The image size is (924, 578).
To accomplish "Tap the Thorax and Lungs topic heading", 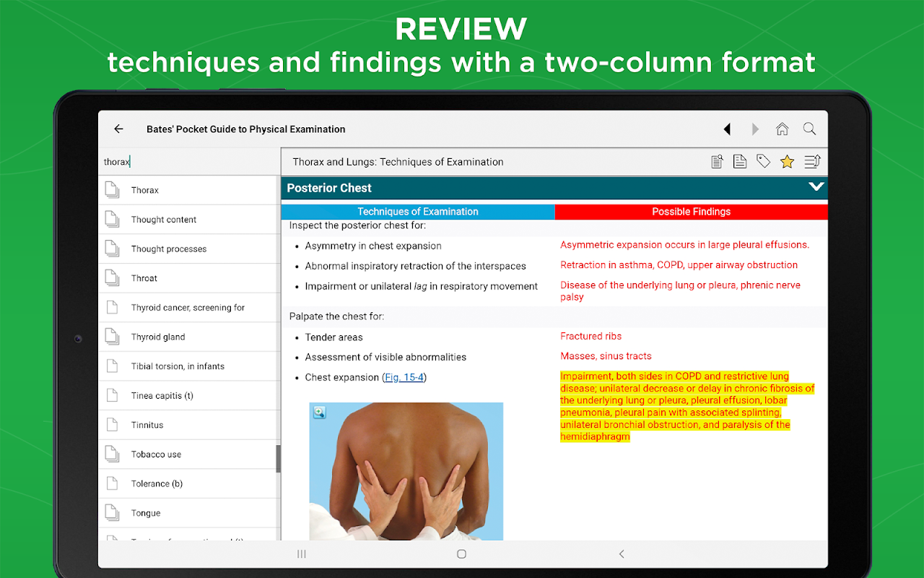I will tap(398, 162).
